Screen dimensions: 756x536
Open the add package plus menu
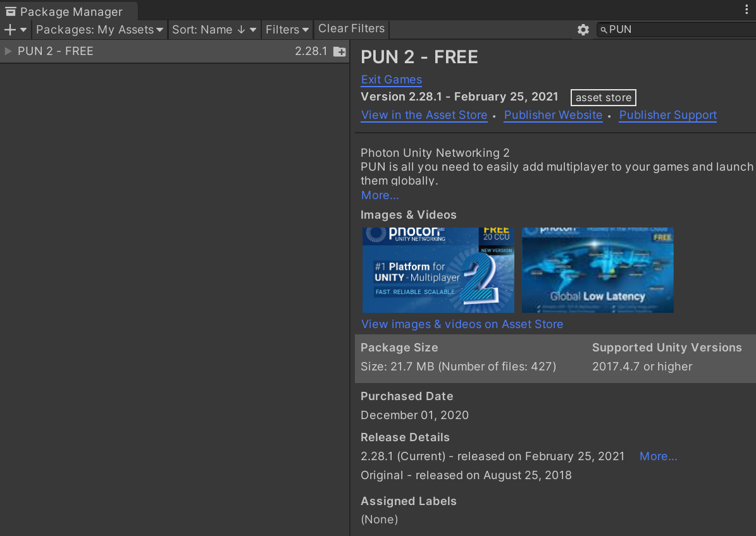[x=15, y=30]
